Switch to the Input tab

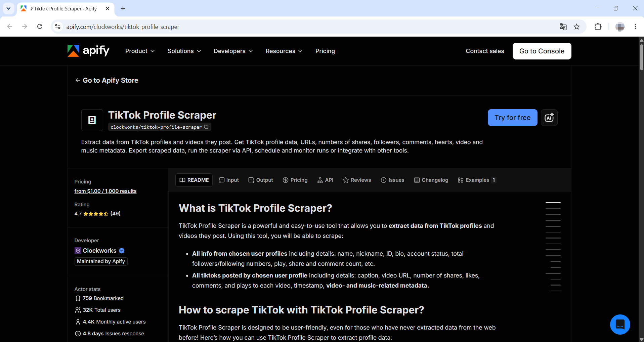click(x=229, y=180)
